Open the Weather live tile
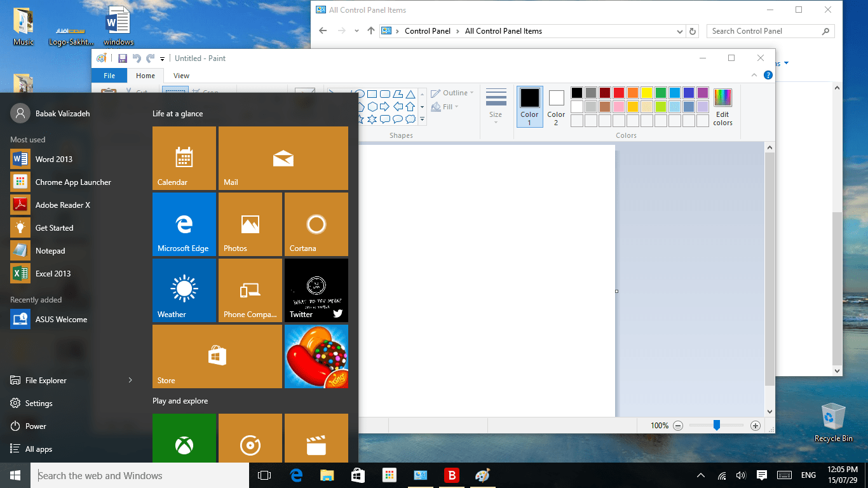The width and height of the screenshot is (868, 488). (x=184, y=290)
